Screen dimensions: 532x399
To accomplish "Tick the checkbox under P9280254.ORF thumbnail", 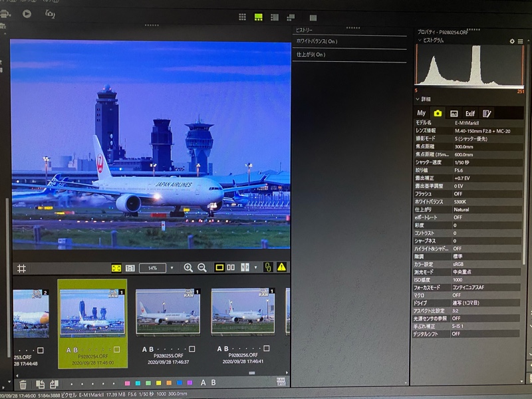I will [117, 350].
